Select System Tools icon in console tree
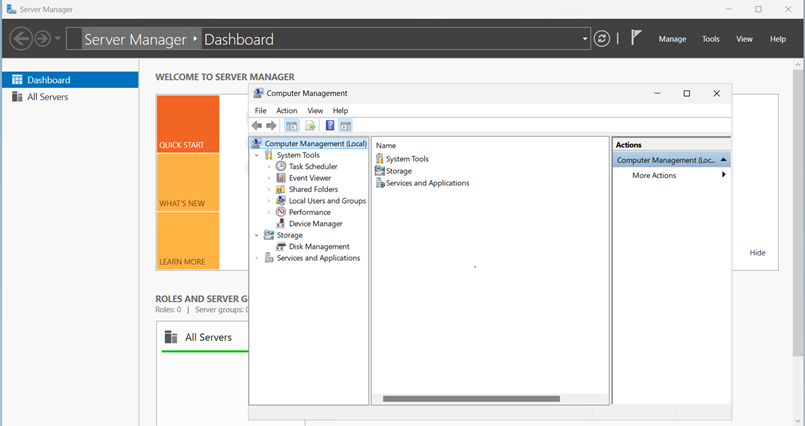This screenshot has width=805, height=426. click(x=269, y=155)
